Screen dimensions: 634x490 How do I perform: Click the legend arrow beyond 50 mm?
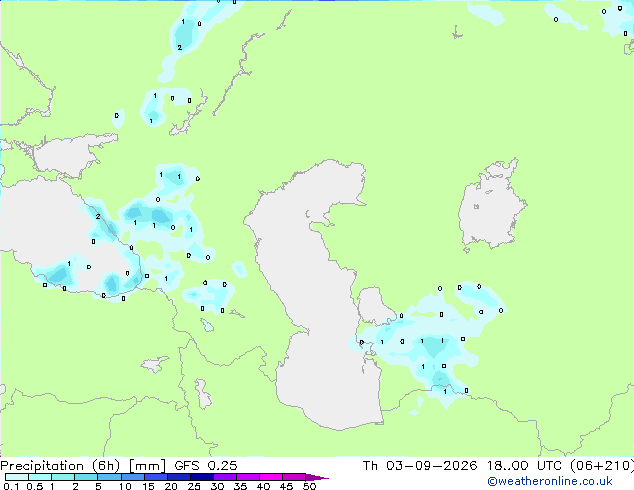point(317,477)
